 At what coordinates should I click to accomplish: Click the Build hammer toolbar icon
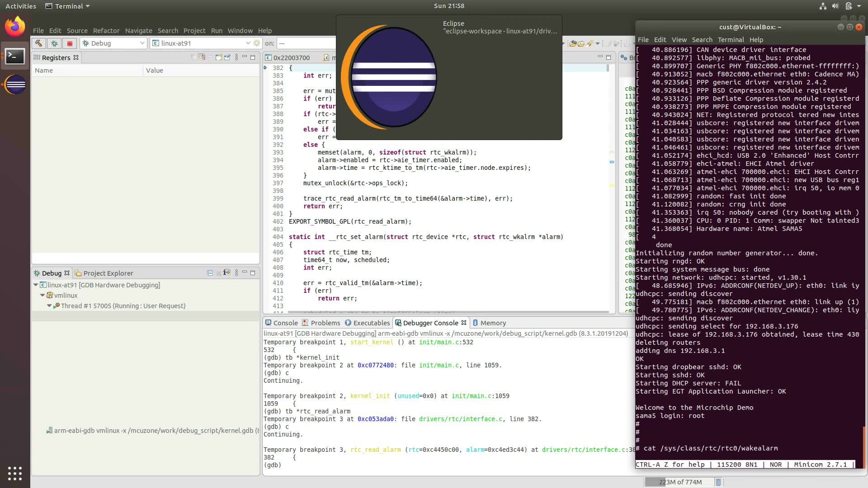click(x=38, y=43)
